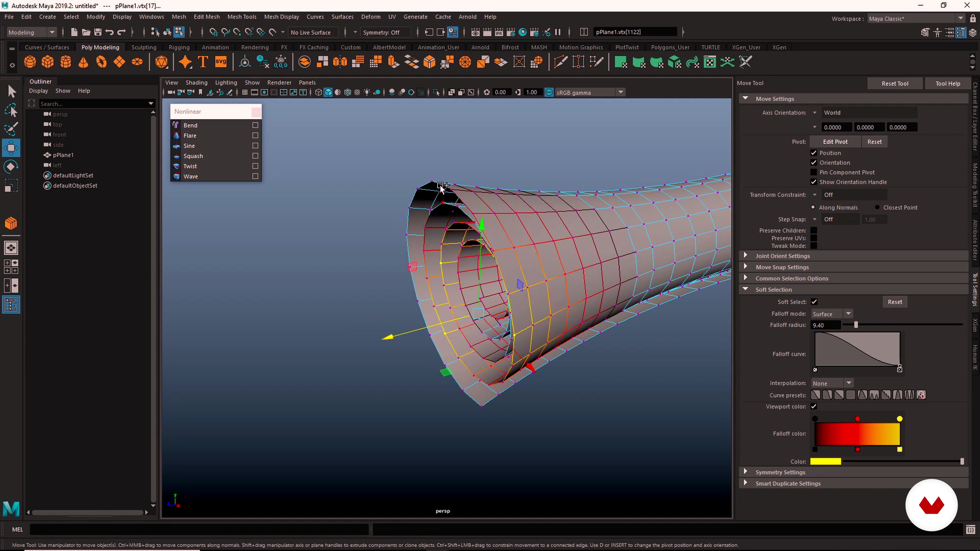Image resolution: width=980 pixels, height=551 pixels.
Task: Switch to the Sculpting shelf tab
Action: [144, 47]
